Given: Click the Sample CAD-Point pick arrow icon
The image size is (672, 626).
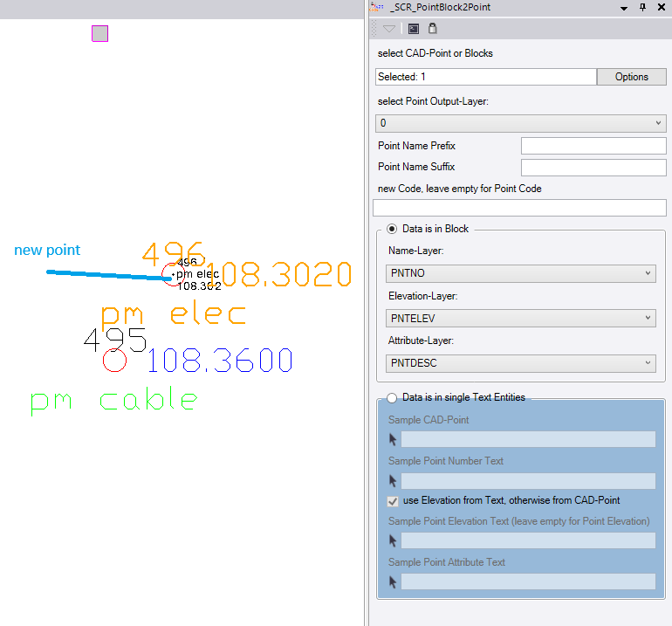Looking at the screenshot, I should click(x=393, y=439).
